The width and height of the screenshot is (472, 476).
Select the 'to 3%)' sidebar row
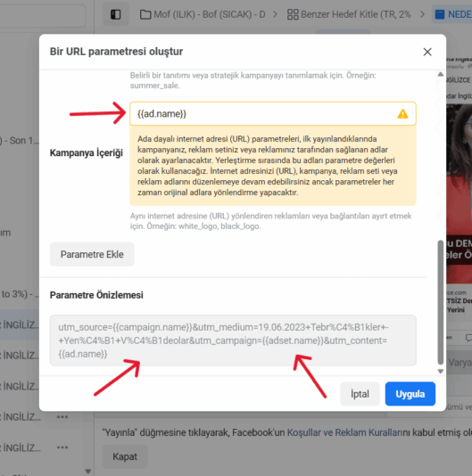click(20, 294)
